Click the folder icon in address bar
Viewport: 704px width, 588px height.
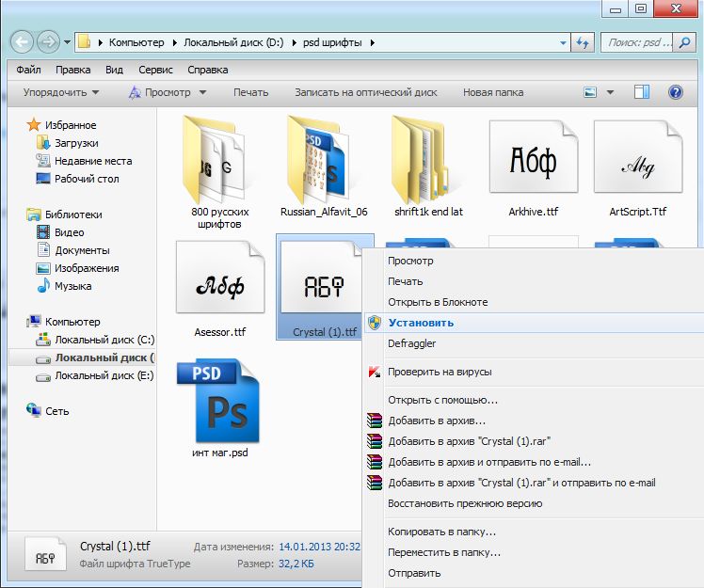tap(84, 42)
